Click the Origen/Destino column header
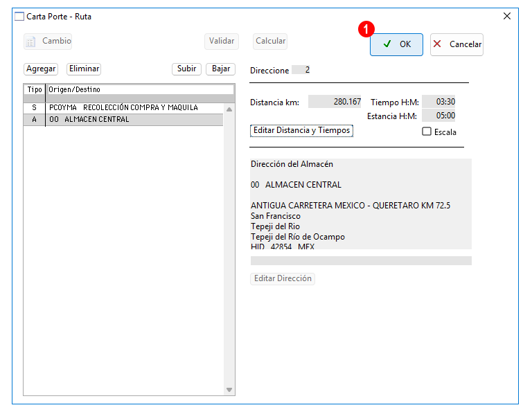 [140, 90]
